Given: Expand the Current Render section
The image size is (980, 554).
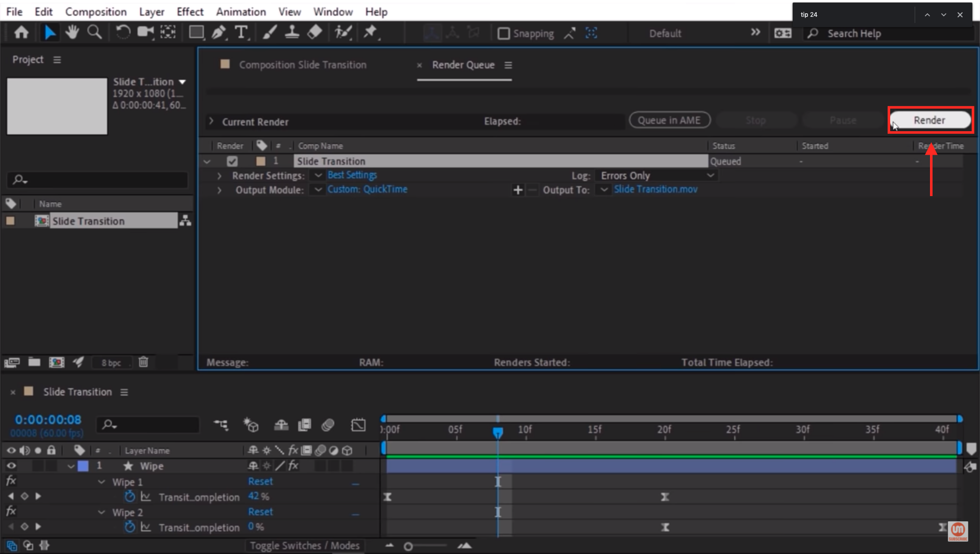Looking at the screenshot, I should [211, 121].
